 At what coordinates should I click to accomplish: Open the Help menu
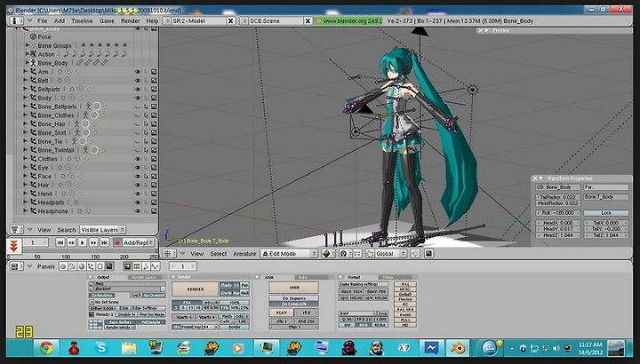pyautogui.click(x=152, y=20)
